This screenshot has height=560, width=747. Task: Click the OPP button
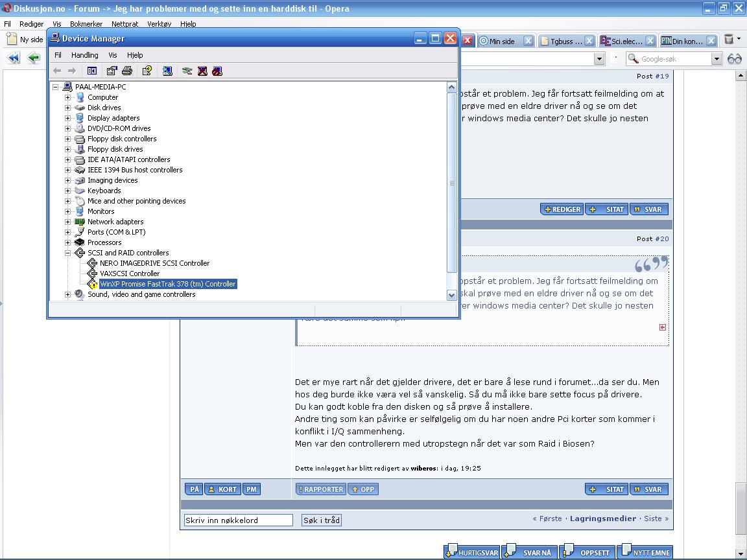click(363, 489)
